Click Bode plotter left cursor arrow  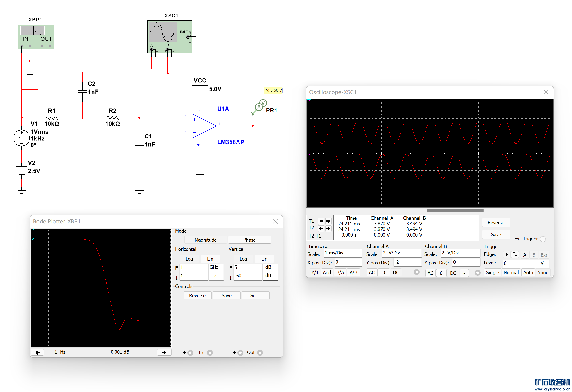click(x=38, y=352)
